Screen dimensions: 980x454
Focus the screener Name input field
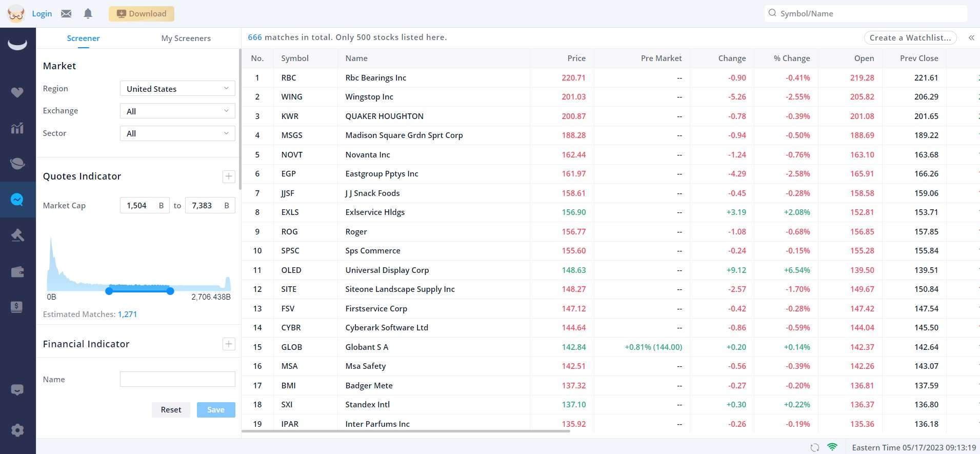point(177,379)
